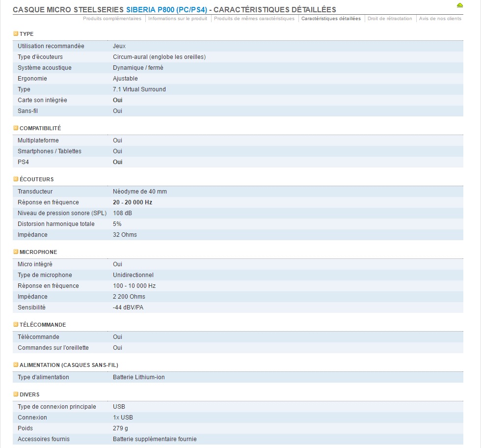Switch to Informations sur le produit tab
The image size is (481, 448).
click(x=178, y=19)
